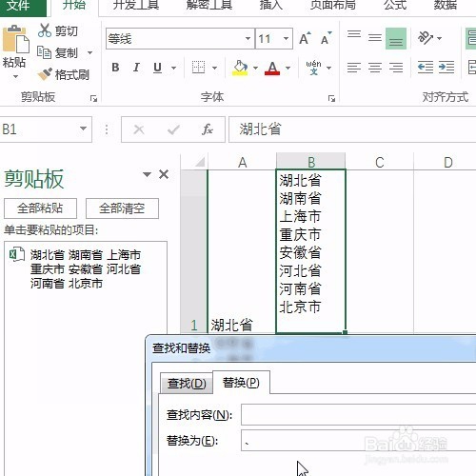Click the Copy icon
This screenshot has height=476, width=476.
click(x=44, y=52)
